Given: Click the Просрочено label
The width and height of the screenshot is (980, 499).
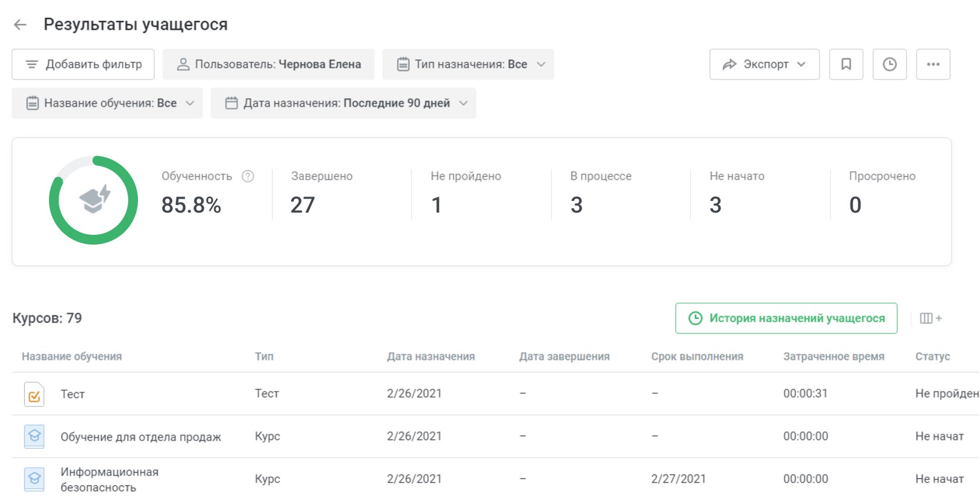Looking at the screenshot, I should [x=882, y=176].
